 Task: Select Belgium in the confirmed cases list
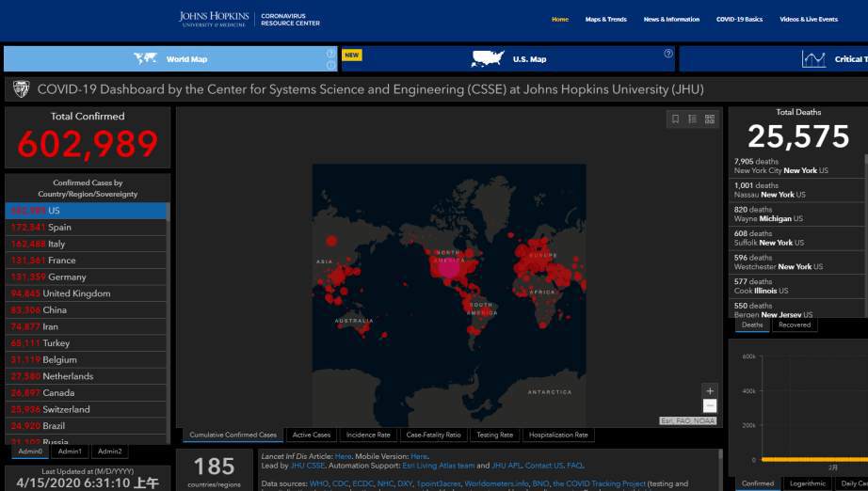[86, 360]
